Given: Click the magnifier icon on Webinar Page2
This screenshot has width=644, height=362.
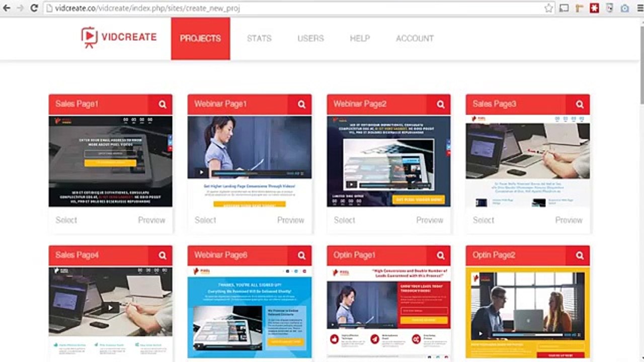Looking at the screenshot, I should pos(441,104).
